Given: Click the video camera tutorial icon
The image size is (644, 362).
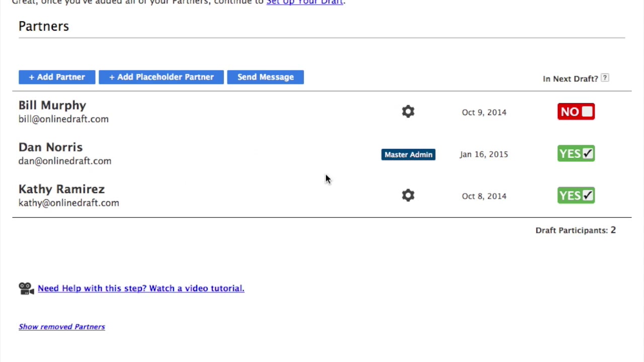Looking at the screenshot, I should [26, 288].
